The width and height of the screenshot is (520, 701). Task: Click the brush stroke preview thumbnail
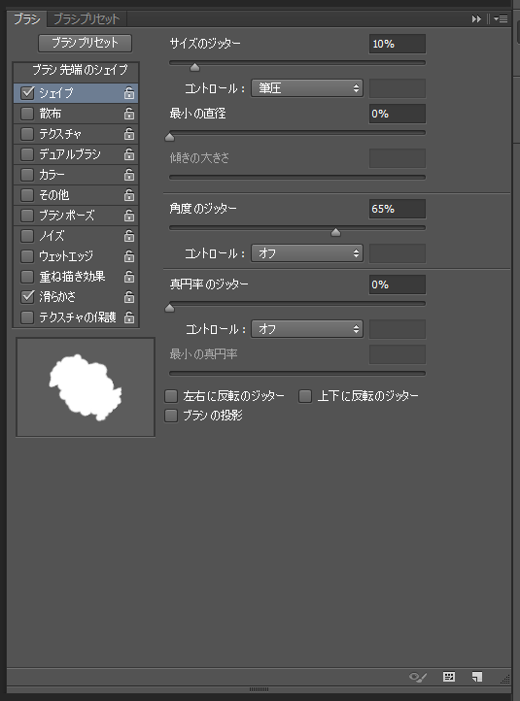point(85,387)
